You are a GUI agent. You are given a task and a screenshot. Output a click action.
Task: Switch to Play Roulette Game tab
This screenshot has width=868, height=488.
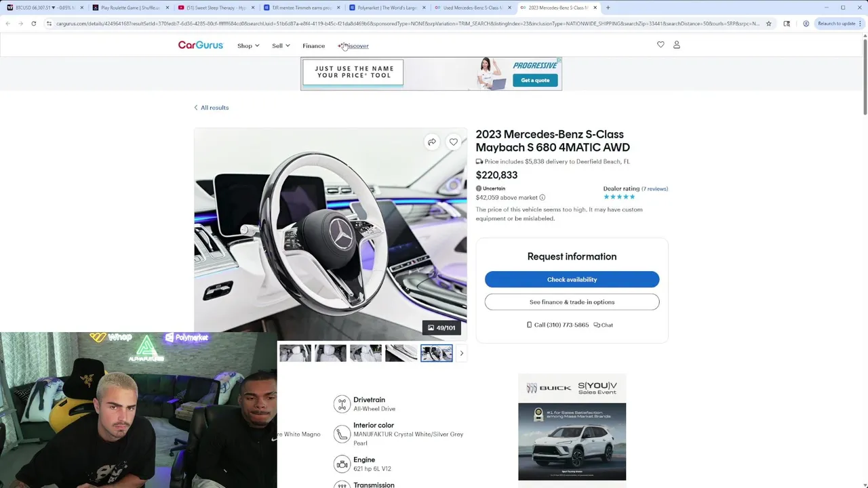pyautogui.click(x=130, y=7)
